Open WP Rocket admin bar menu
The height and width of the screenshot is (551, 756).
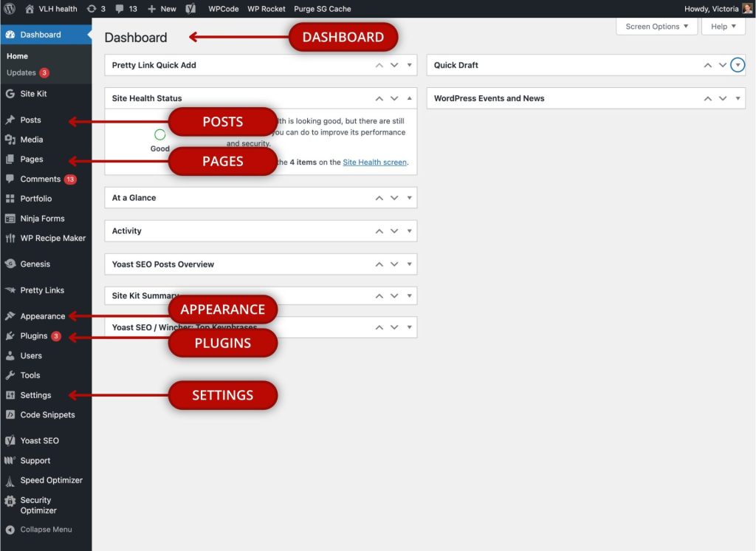pyautogui.click(x=266, y=9)
